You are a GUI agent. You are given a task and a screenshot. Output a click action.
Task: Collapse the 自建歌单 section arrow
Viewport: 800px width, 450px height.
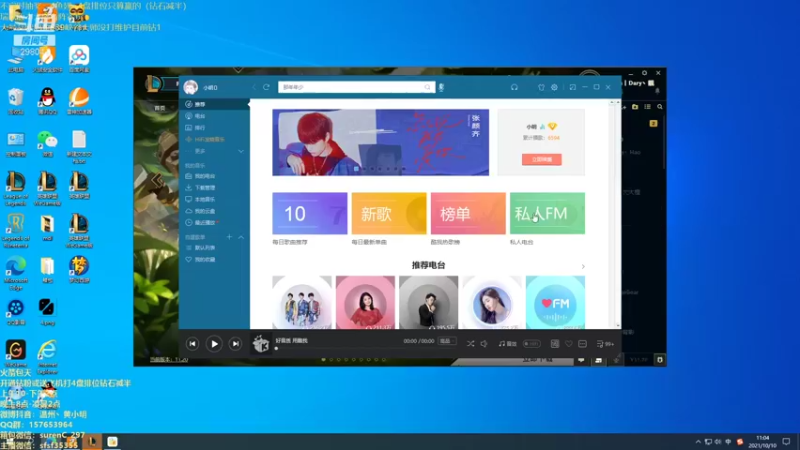click(x=241, y=237)
